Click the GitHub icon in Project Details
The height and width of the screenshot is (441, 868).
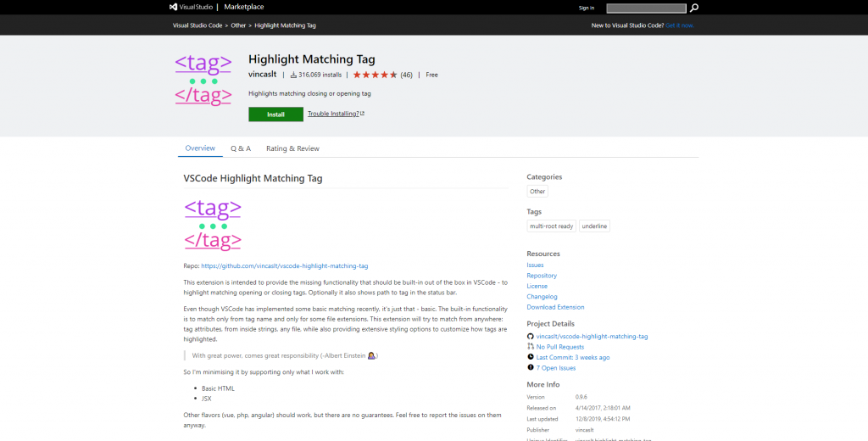pyautogui.click(x=531, y=337)
